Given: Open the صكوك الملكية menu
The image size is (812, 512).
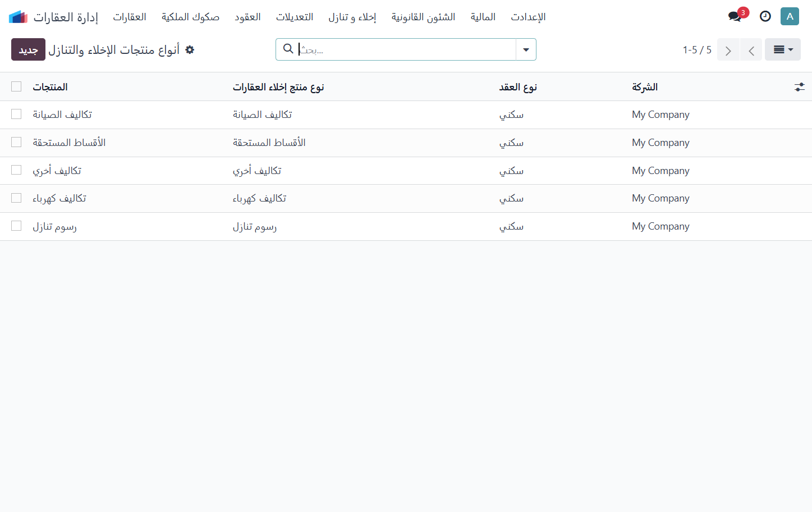Looking at the screenshot, I should coord(190,17).
